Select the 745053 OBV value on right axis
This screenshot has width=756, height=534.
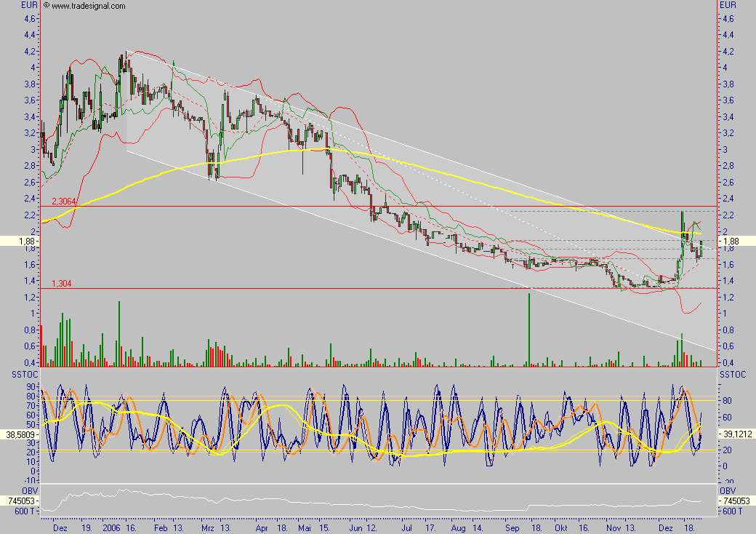736,501
